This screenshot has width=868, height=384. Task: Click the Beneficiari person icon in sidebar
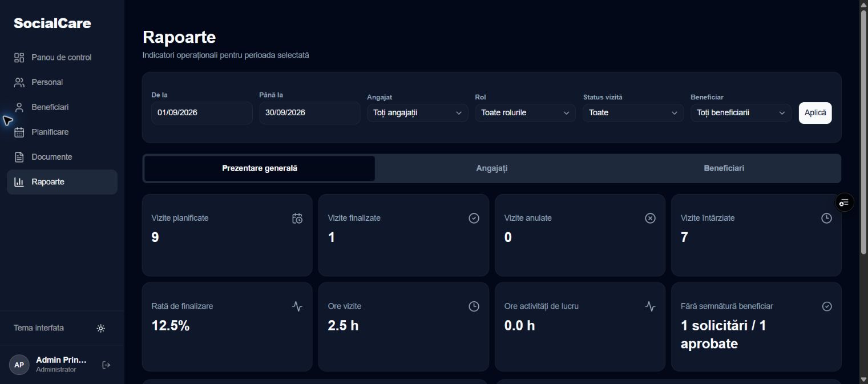pyautogui.click(x=19, y=107)
